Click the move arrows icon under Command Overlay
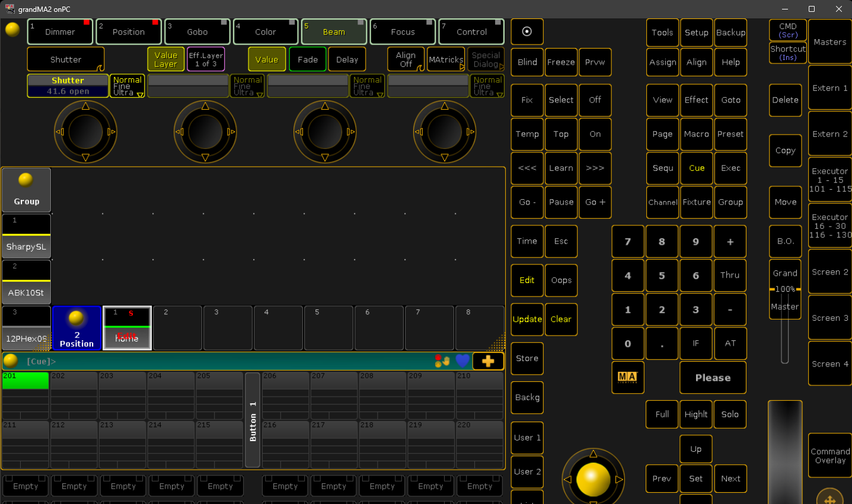This screenshot has width=852, height=504. 830,499
